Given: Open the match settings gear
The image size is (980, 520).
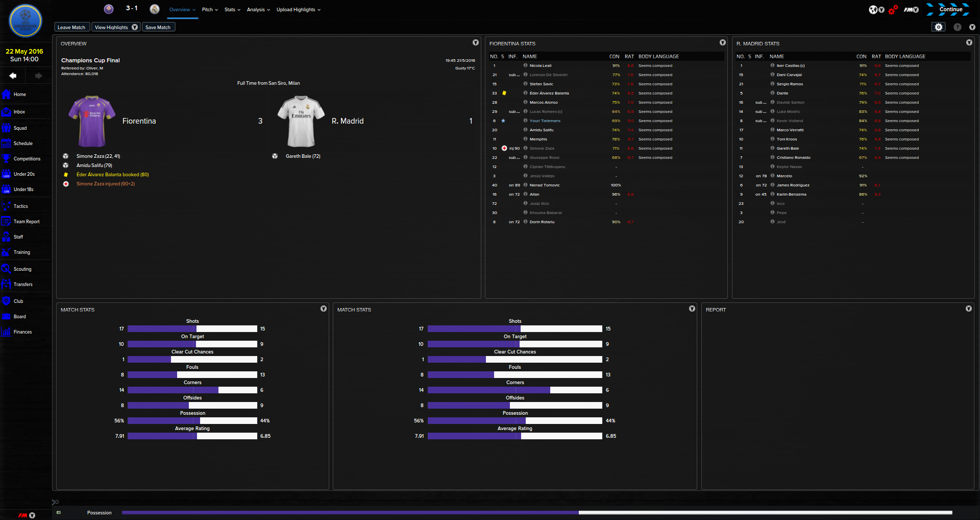Looking at the screenshot, I should (939, 27).
